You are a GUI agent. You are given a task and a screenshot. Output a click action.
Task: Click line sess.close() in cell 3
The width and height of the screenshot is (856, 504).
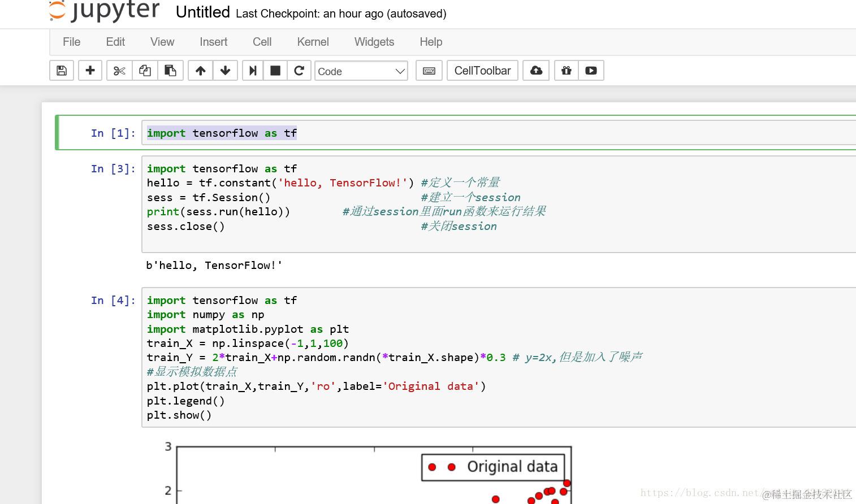[x=185, y=226]
